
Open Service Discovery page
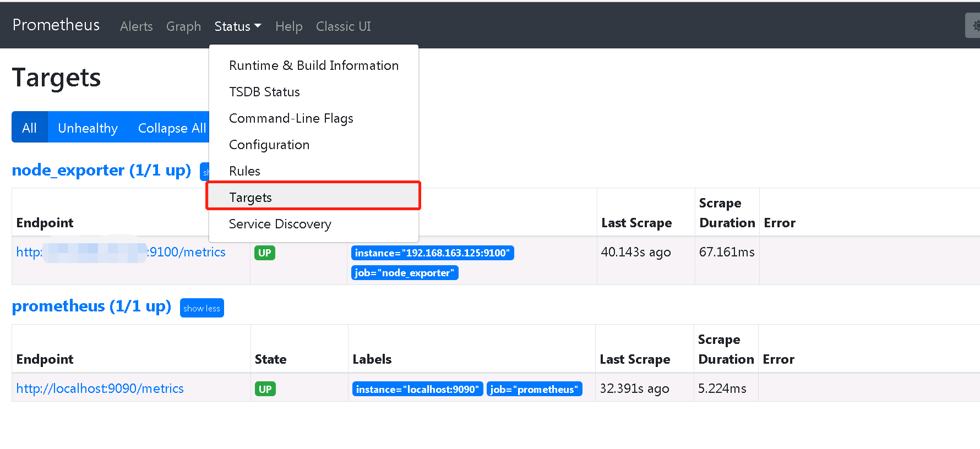point(314,224)
